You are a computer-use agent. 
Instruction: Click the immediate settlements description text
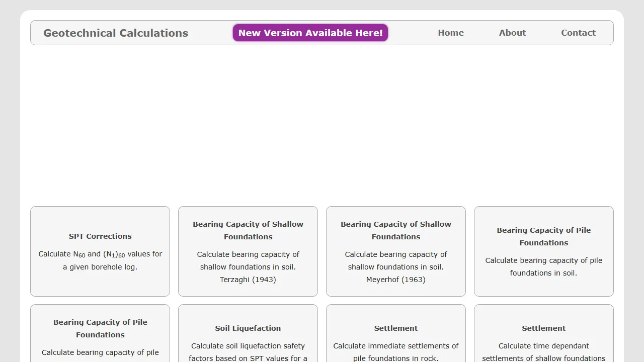coord(396,352)
